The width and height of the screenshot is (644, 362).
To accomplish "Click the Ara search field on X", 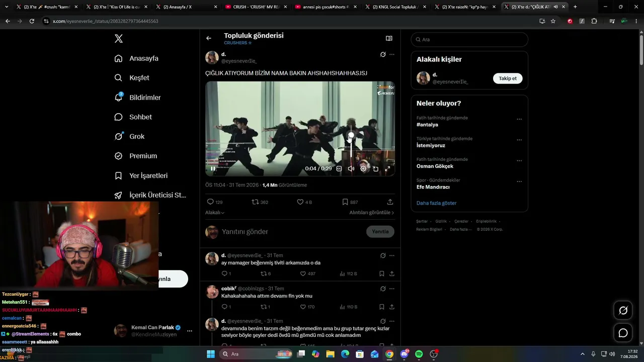I will [x=469, y=39].
